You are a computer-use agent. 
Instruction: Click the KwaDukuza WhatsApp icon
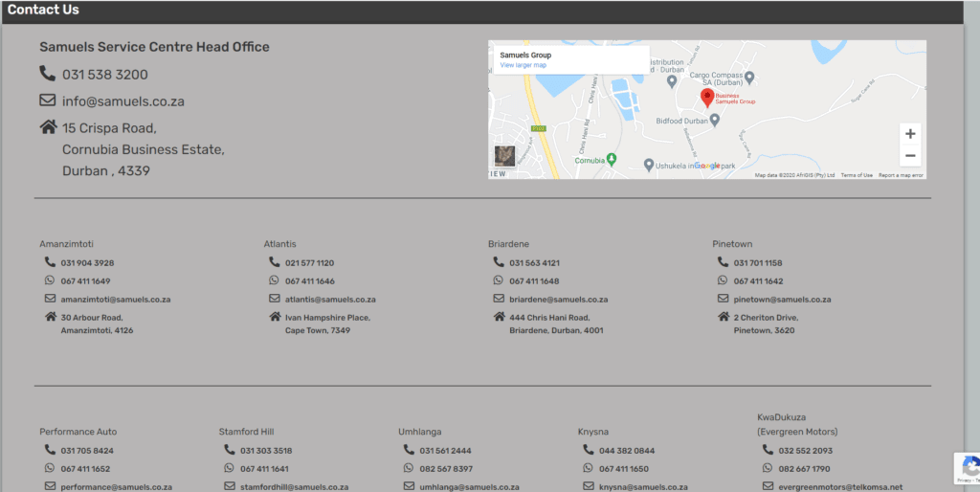[x=768, y=468]
